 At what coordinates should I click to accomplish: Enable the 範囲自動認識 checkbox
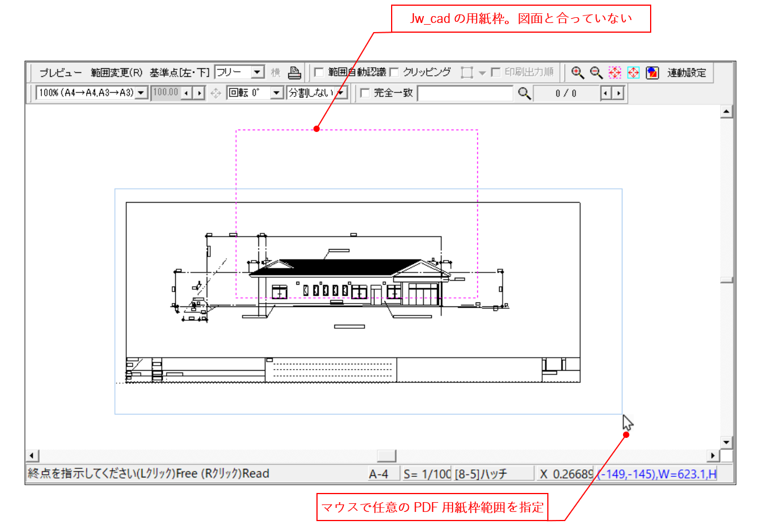(x=319, y=72)
